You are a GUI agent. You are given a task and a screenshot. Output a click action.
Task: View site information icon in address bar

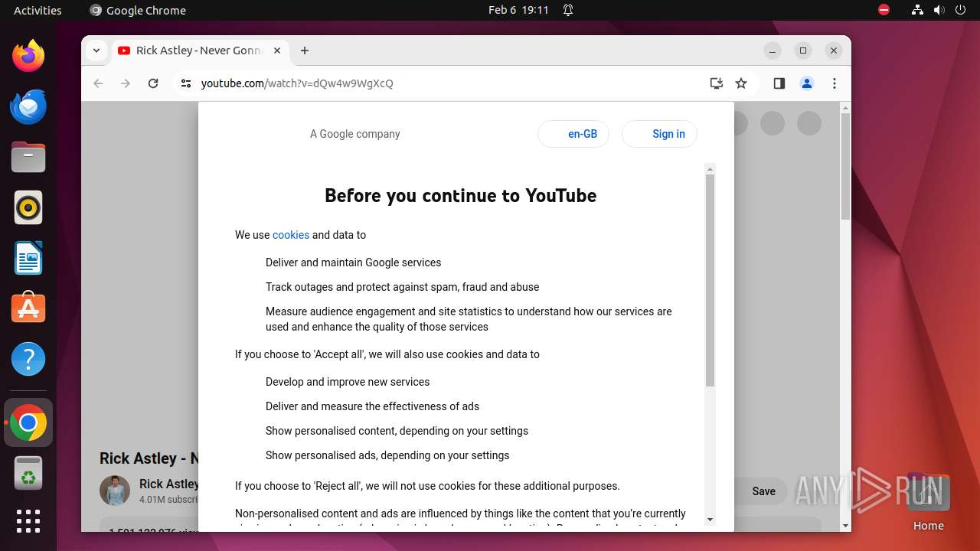(x=185, y=83)
